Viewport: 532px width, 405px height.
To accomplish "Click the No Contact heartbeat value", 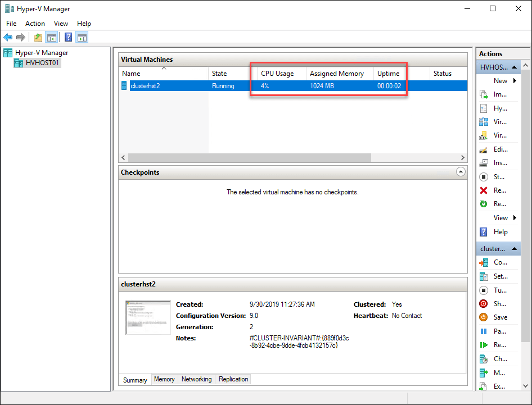I will tap(407, 316).
